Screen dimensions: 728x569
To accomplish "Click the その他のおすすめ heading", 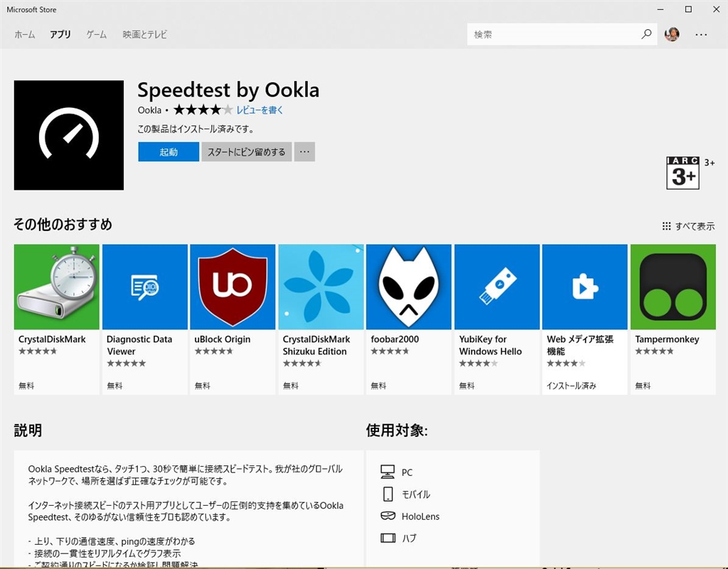I will [x=63, y=224].
